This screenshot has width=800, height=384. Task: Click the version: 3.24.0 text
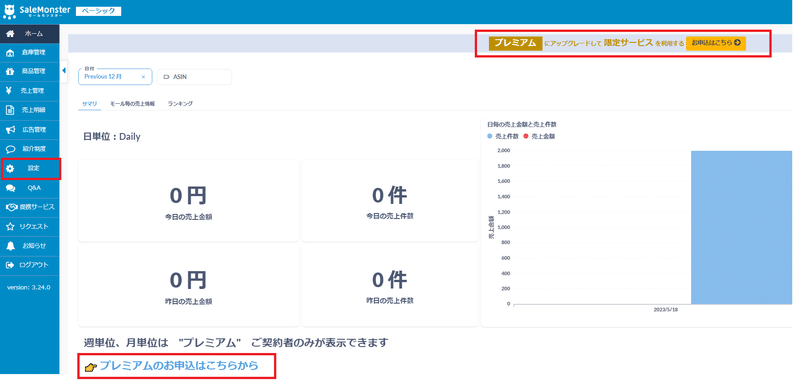click(29, 288)
